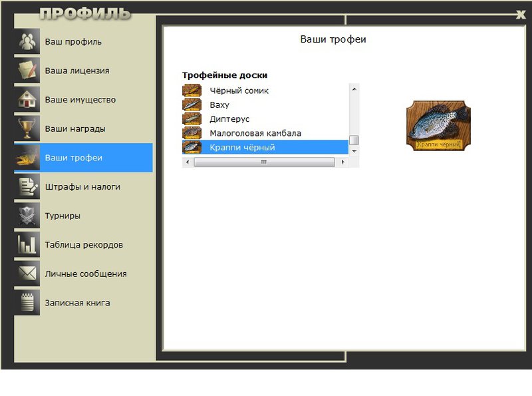Click the people icon for Ваш профиль
The height and width of the screenshot is (396, 532).
pos(27,41)
